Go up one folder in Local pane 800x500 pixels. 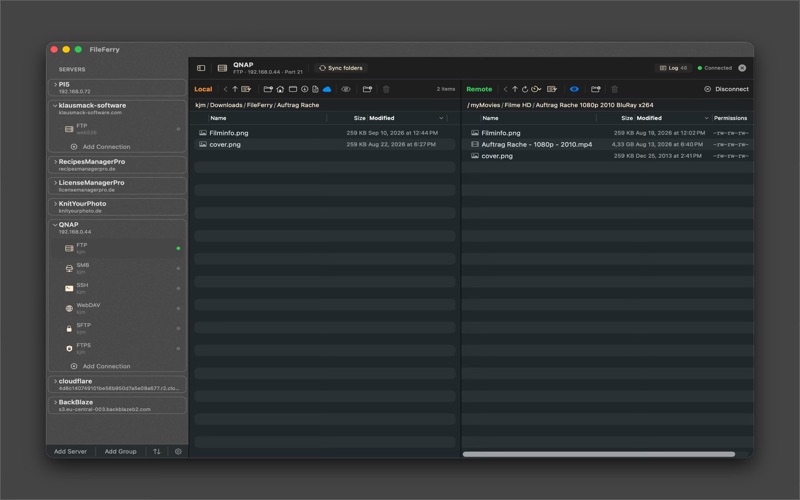point(235,89)
